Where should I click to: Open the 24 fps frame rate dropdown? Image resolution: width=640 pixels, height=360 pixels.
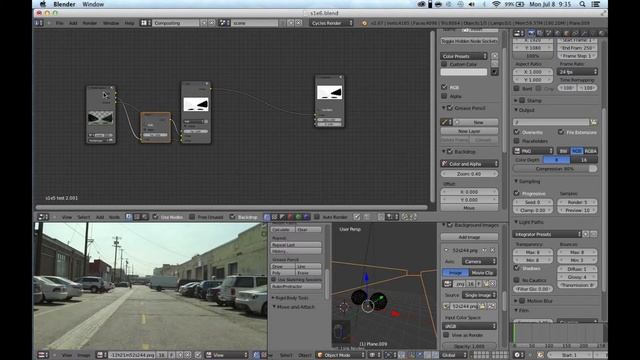coord(578,71)
